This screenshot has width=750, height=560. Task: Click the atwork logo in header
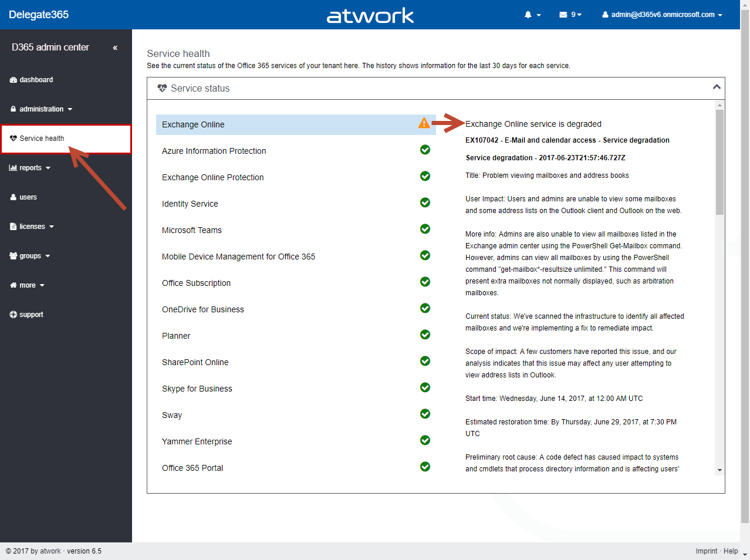point(370,15)
